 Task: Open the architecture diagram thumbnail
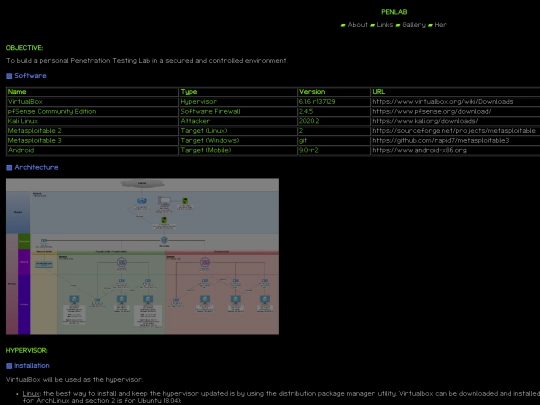(x=142, y=256)
